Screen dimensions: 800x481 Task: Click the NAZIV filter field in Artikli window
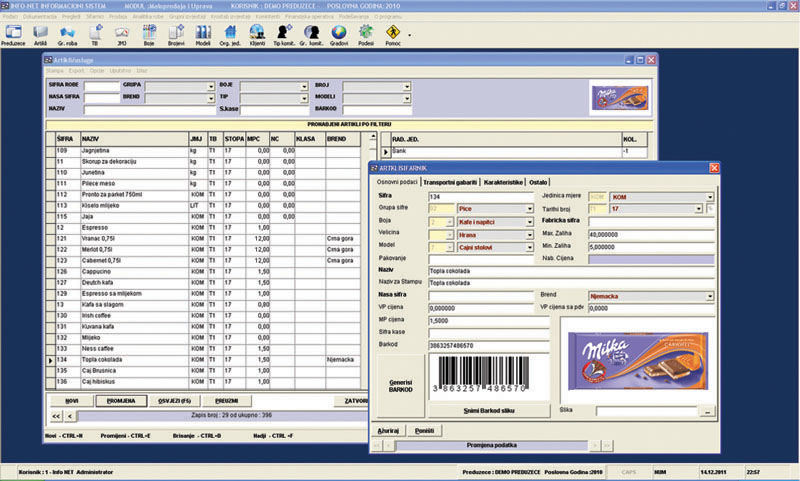click(x=149, y=110)
